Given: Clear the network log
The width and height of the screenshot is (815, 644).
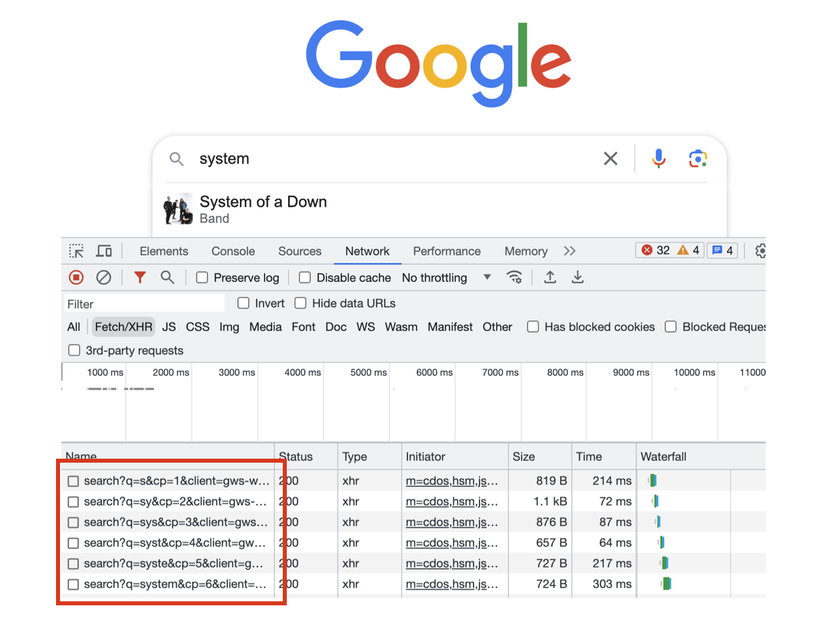Looking at the screenshot, I should (103, 277).
